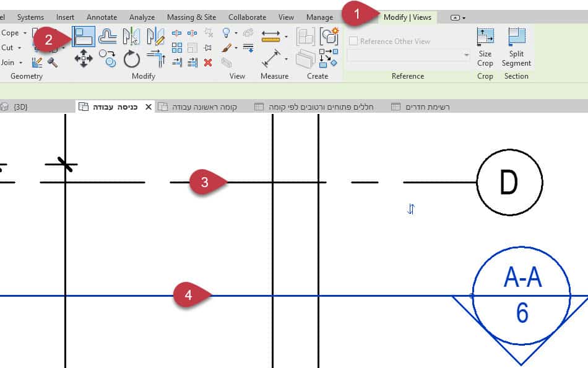Expand Hide in View dropdown arrow
588x368 pixels.
[x=236, y=33]
